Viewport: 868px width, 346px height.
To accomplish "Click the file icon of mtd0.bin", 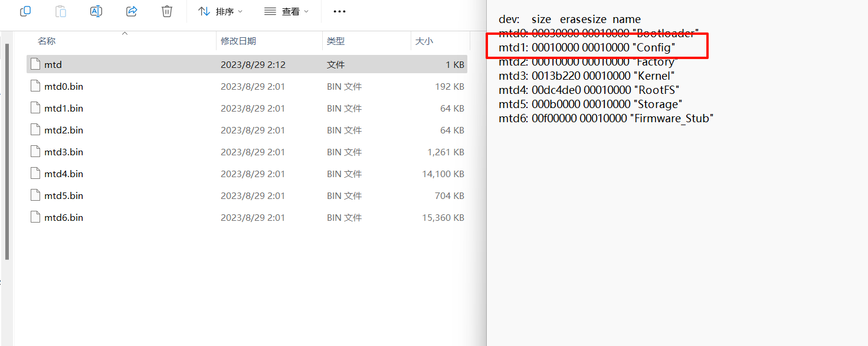I will tap(35, 86).
